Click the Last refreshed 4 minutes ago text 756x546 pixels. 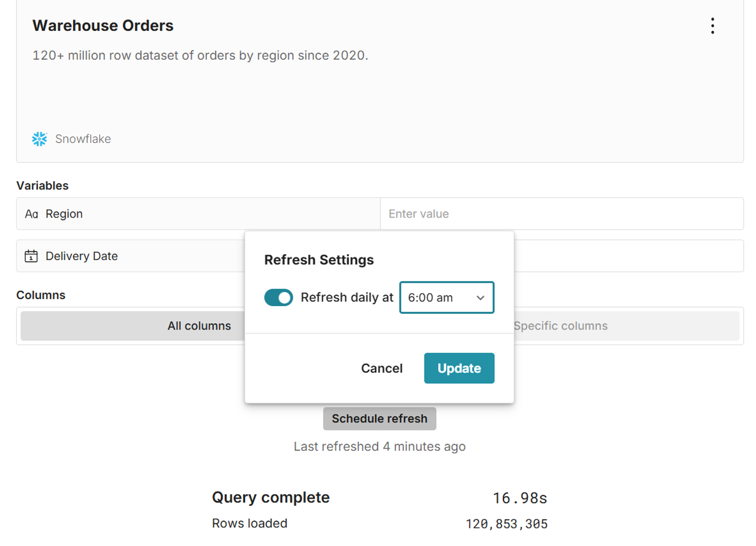tap(379, 447)
